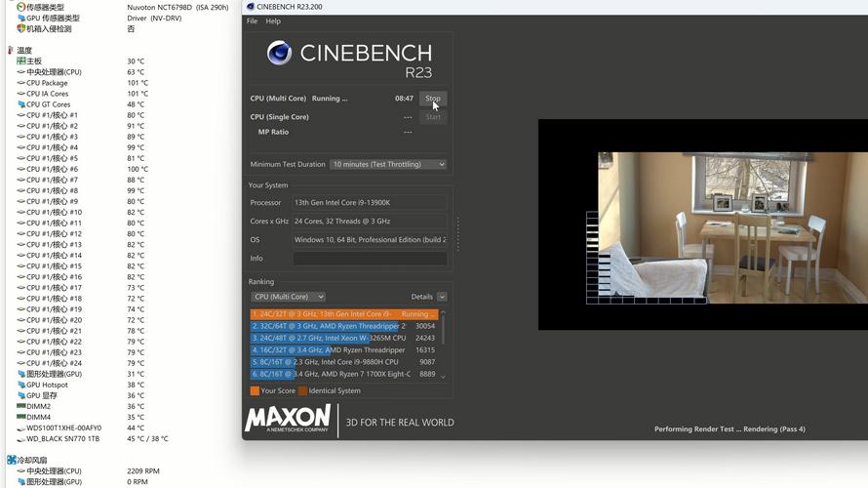Viewport: 868px width, 488px height.
Task: Select the CPU #1/核心 #8 row
Action: pyautogui.click(x=80, y=190)
